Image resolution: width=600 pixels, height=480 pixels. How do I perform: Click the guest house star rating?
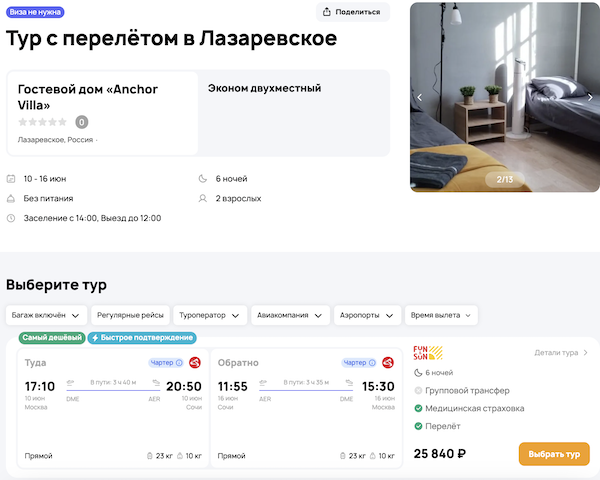[x=43, y=122]
